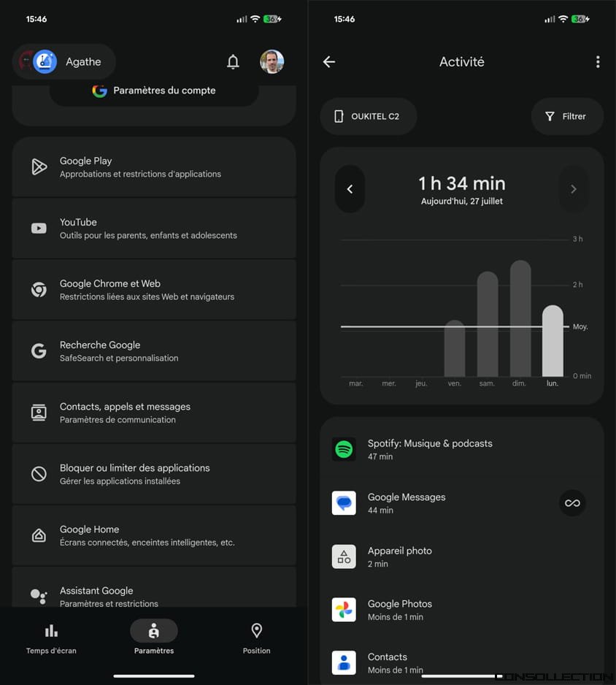Open the notifications bell icon

tap(233, 61)
